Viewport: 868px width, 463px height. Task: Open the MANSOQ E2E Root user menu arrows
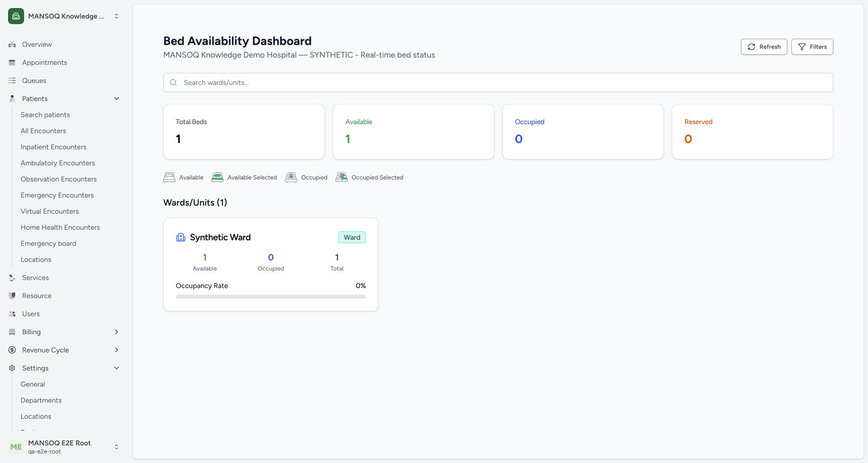point(117,447)
